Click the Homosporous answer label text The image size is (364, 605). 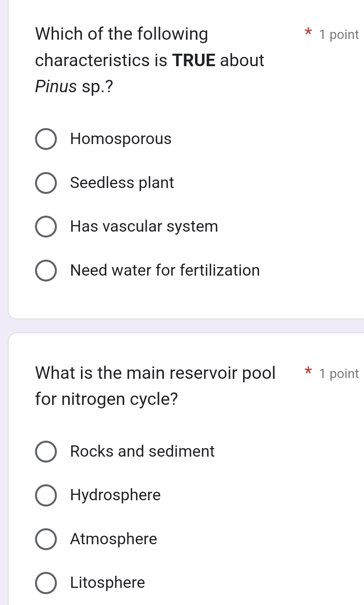click(121, 139)
